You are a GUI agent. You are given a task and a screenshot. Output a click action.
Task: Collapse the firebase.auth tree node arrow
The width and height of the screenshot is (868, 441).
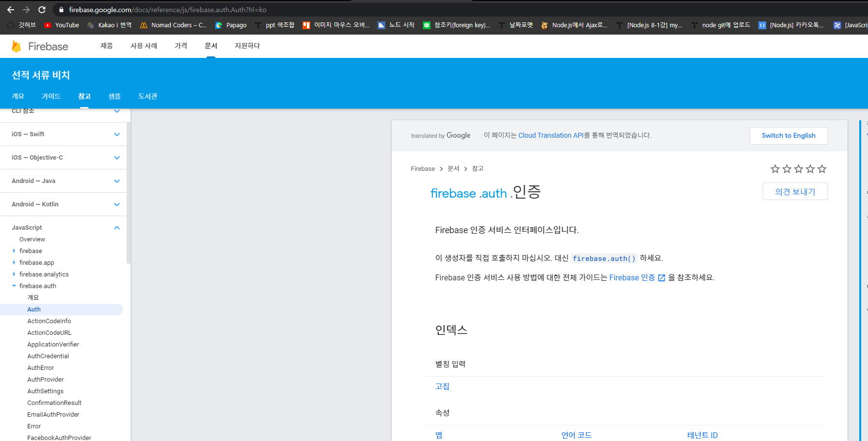click(14, 286)
